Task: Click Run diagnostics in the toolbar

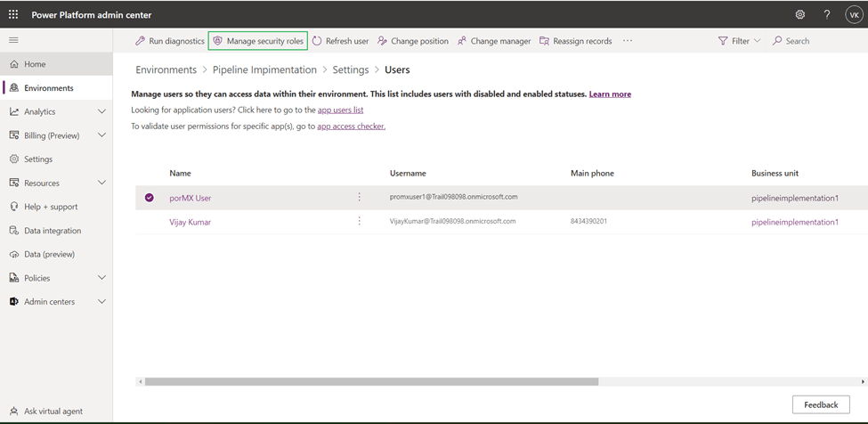Action: (169, 41)
